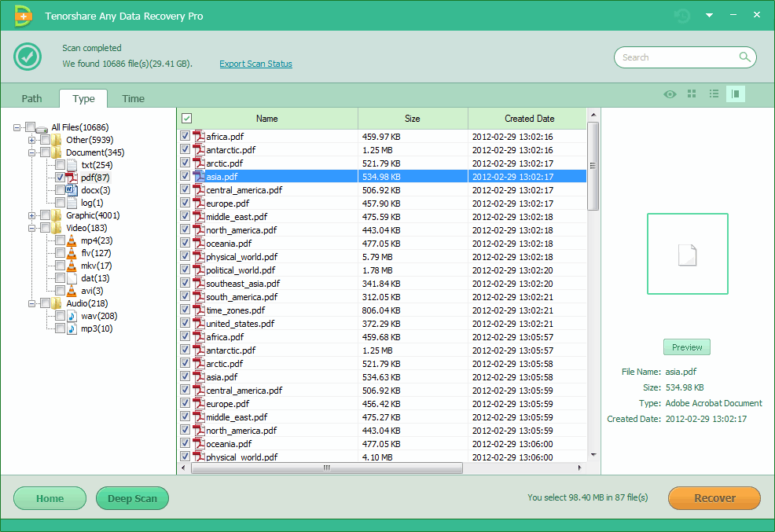This screenshot has width=775, height=532.
Task: Collapse the Video(183) tree node
Action: coord(32,228)
